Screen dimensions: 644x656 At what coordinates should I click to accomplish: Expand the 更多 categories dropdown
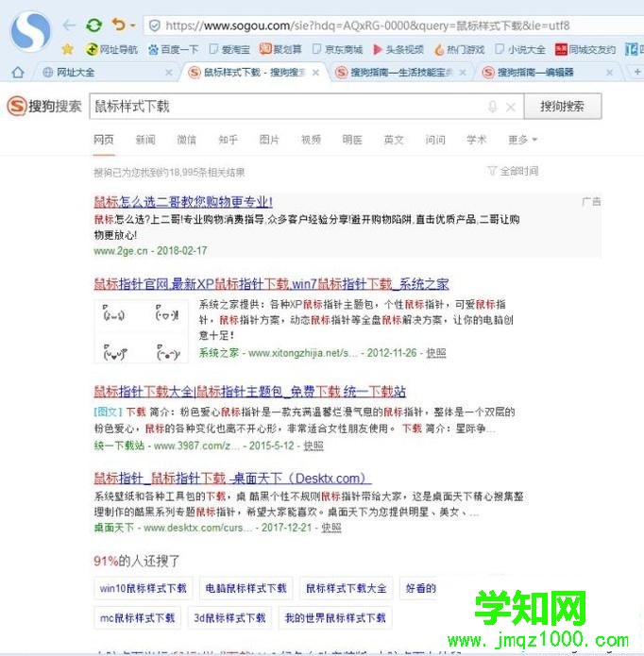pyautogui.click(x=522, y=140)
